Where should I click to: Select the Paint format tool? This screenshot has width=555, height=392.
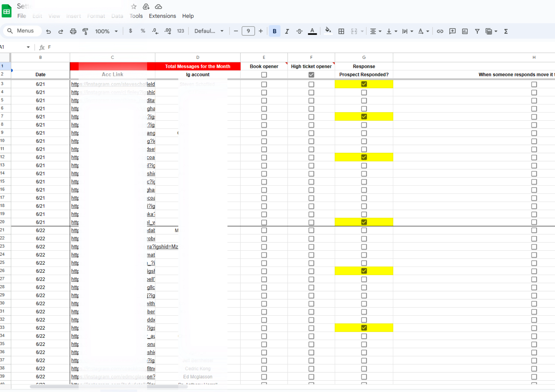[85, 31]
